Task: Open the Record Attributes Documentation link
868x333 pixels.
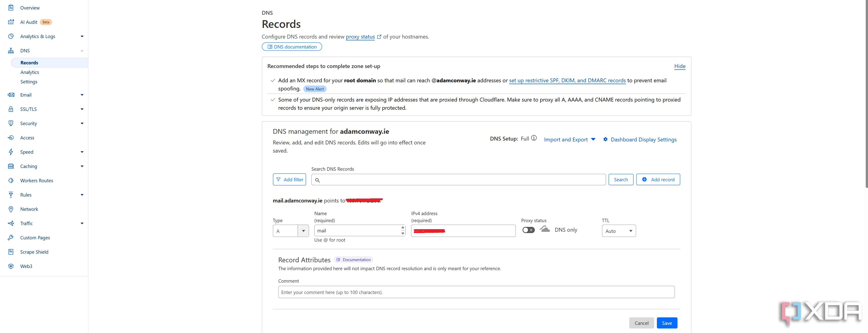Action: point(353,260)
